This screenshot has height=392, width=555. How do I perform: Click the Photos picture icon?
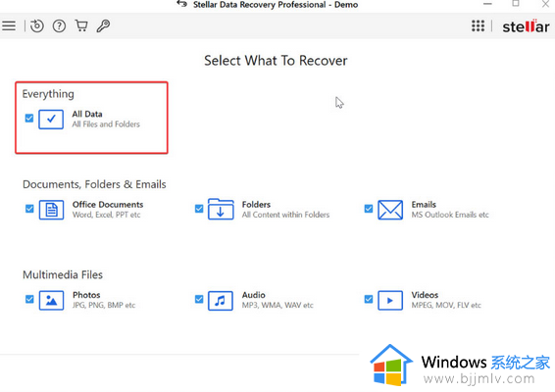[x=51, y=300]
